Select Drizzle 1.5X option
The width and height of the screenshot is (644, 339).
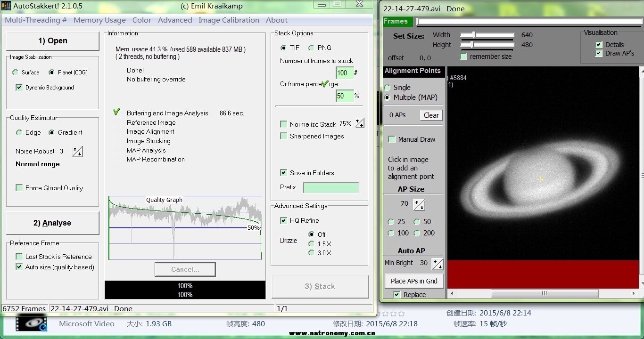(x=311, y=244)
